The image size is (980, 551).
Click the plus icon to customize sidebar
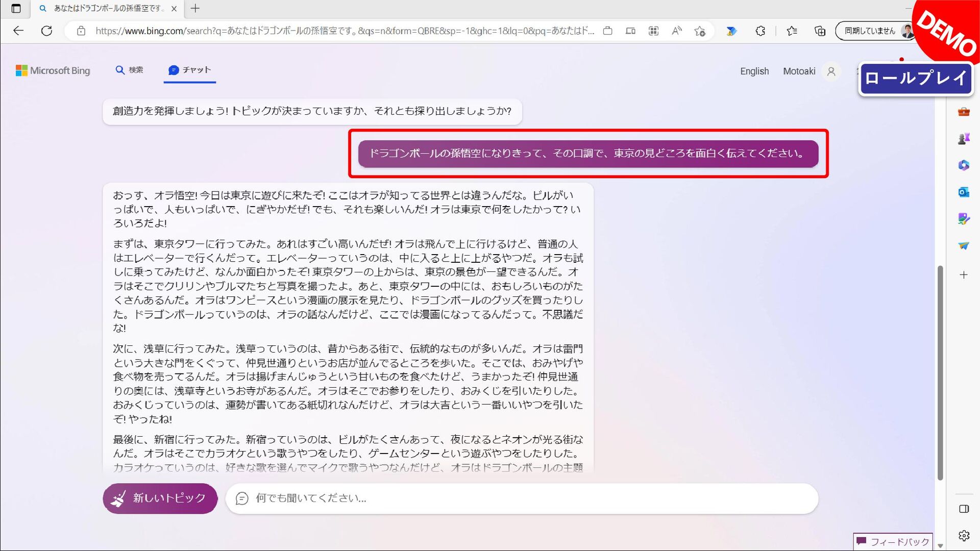pyautogui.click(x=963, y=275)
